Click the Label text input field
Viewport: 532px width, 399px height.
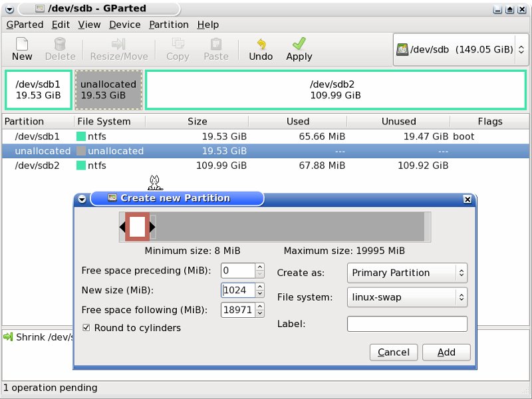tap(406, 324)
